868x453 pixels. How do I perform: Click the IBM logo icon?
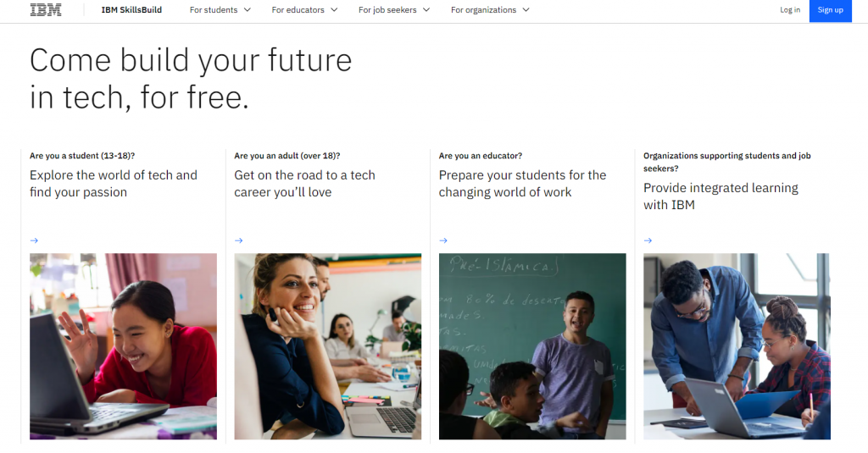(x=45, y=10)
